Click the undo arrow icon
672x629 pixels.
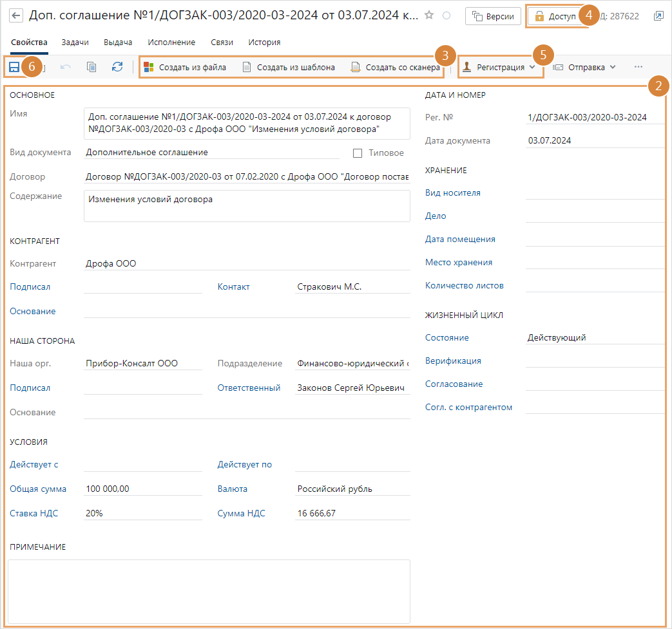click(66, 67)
